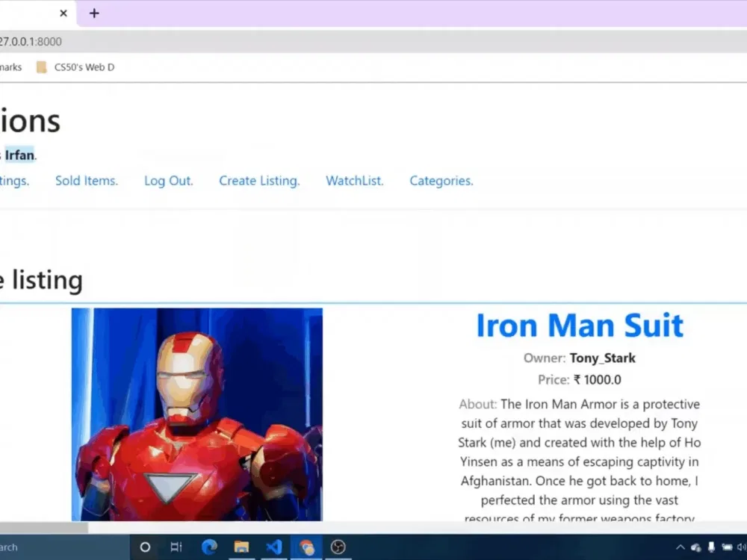Click the About description paragraph
747x560 pixels.
pos(580,461)
